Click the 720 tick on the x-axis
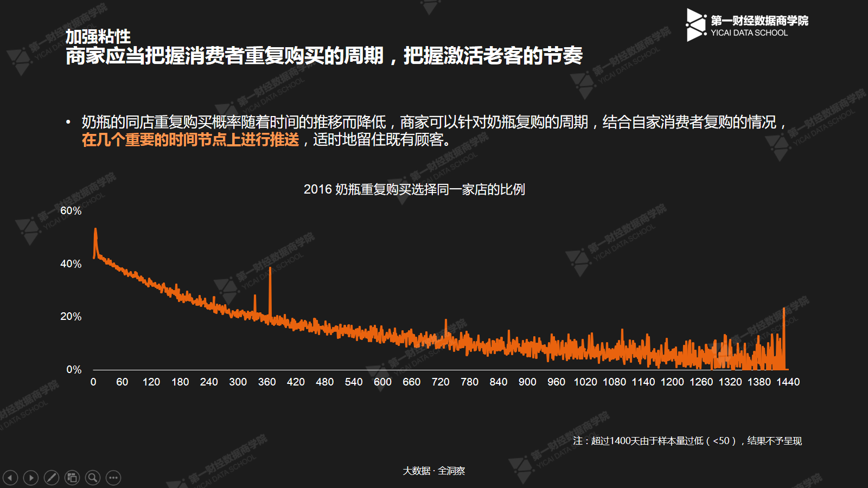The height and width of the screenshot is (488, 868). pyautogui.click(x=441, y=382)
